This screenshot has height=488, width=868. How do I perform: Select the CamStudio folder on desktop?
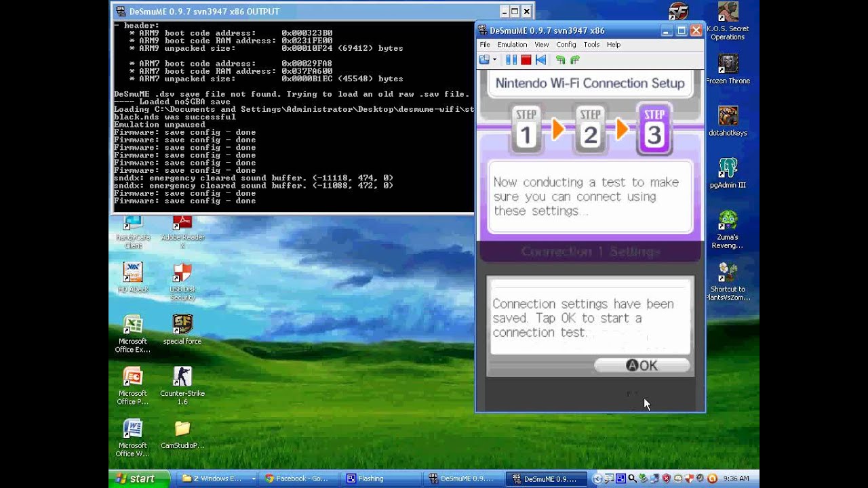pos(182,434)
